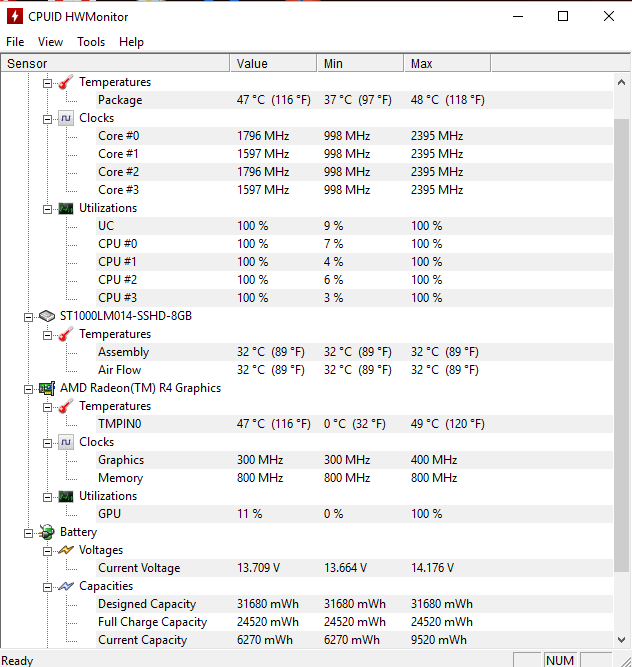Collapse the GPU Utilizations node above GPU row
Viewport: 632px width, 667px height.
click(x=47, y=497)
